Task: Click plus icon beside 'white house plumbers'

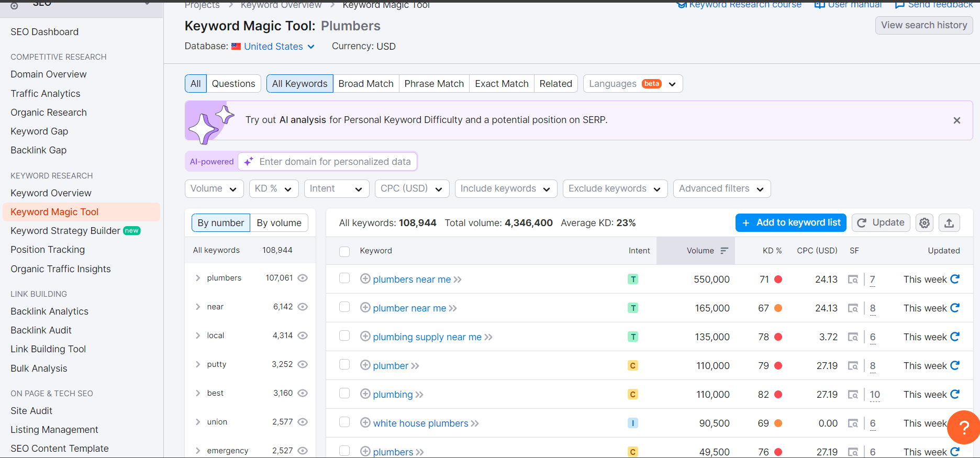Action: coord(365,423)
